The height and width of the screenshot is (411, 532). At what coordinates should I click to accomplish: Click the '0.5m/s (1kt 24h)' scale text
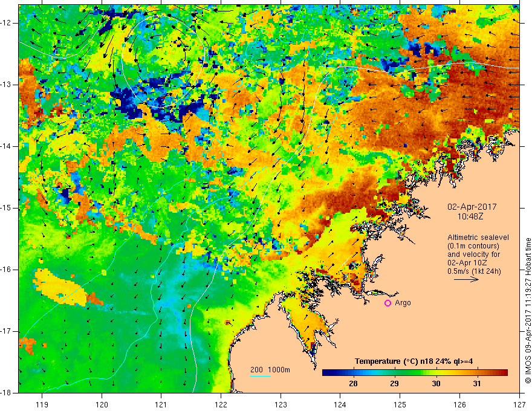[x=474, y=271]
